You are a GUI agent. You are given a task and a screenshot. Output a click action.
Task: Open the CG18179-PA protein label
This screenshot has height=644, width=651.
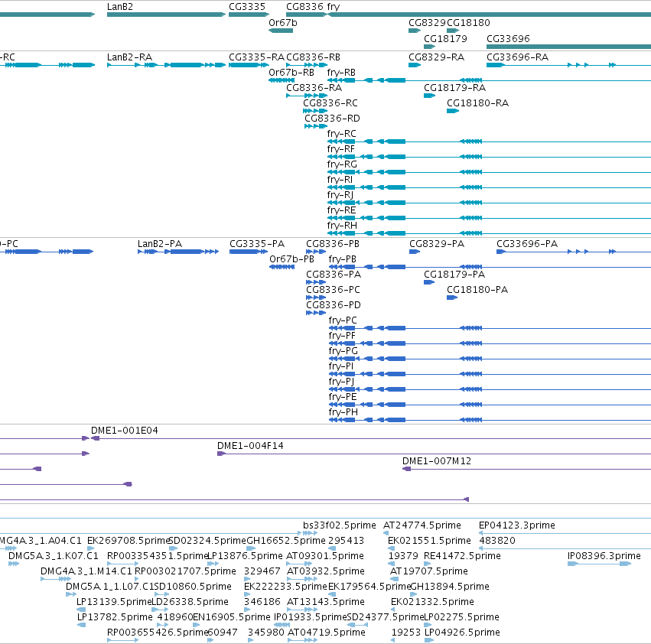(x=454, y=275)
